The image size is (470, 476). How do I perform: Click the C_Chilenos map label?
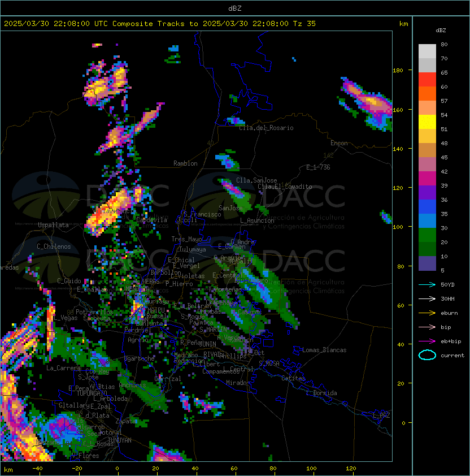[54, 246]
